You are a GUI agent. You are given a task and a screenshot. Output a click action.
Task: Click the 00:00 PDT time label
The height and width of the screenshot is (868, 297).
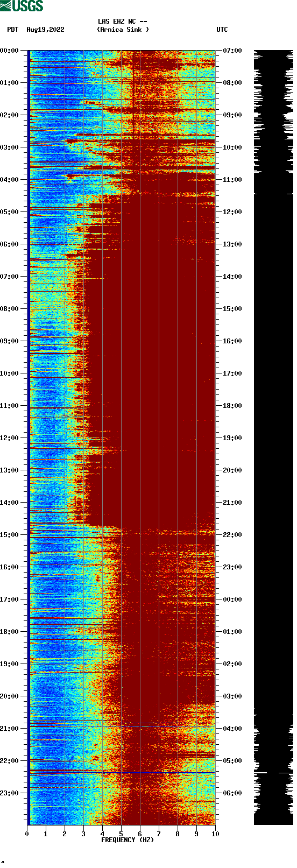10,51
